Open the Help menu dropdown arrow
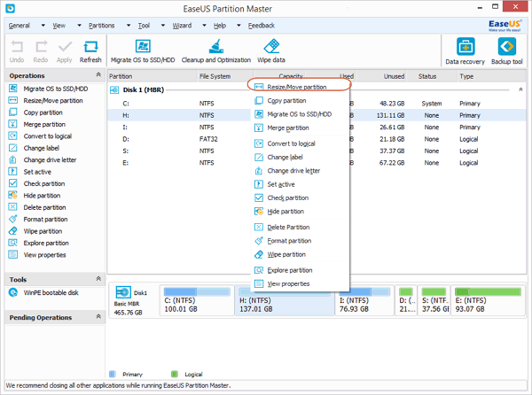Viewport: 532px width, 395px height. [x=239, y=25]
